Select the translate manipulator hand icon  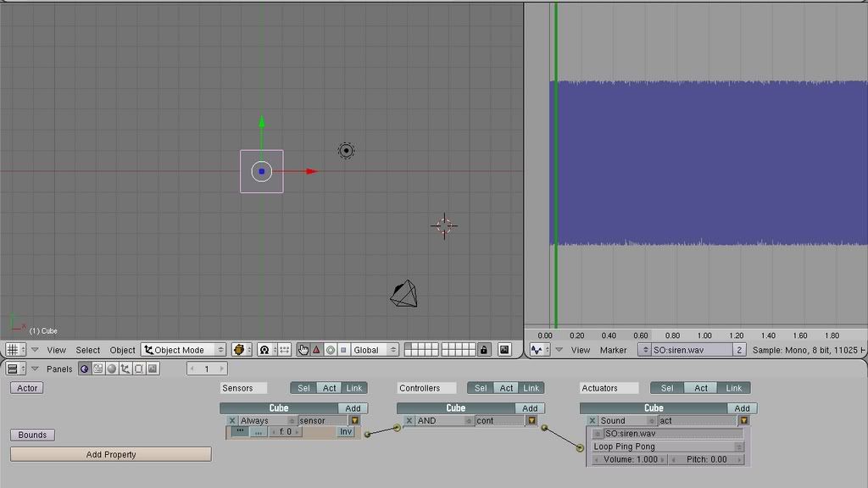click(x=303, y=349)
